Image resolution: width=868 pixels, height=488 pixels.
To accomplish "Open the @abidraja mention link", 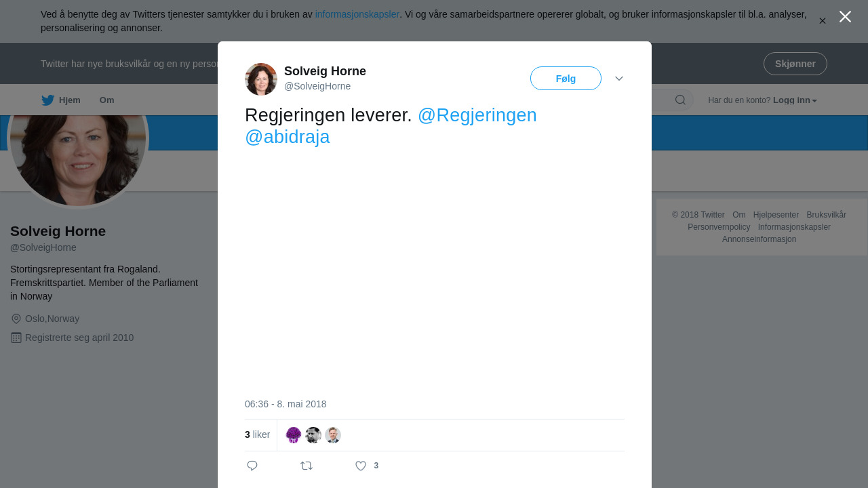I will (x=288, y=137).
